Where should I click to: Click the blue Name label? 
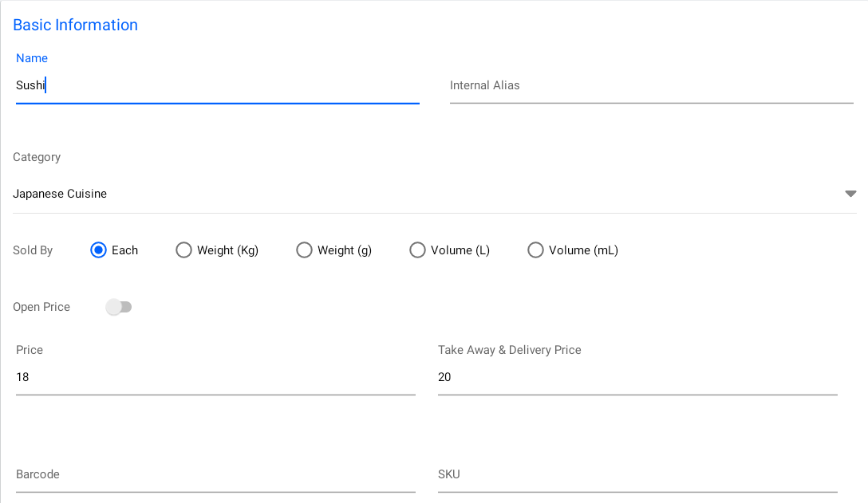pyautogui.click(x=32, y=58)
